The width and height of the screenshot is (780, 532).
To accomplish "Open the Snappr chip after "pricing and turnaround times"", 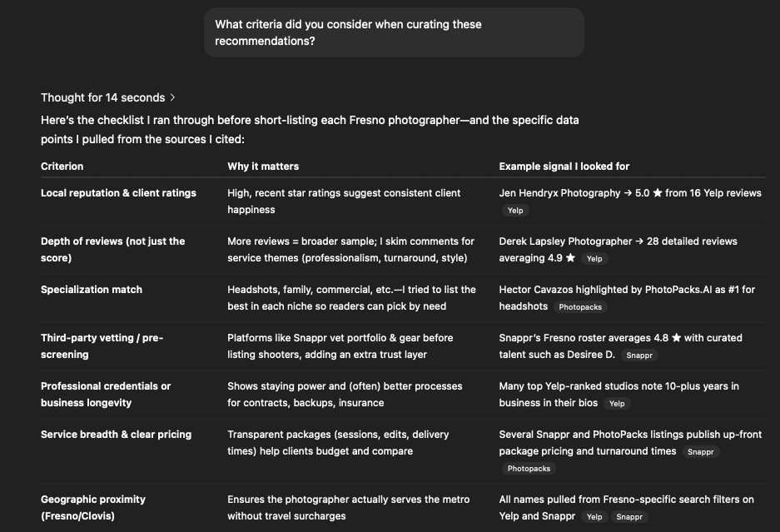I will 701,452.
